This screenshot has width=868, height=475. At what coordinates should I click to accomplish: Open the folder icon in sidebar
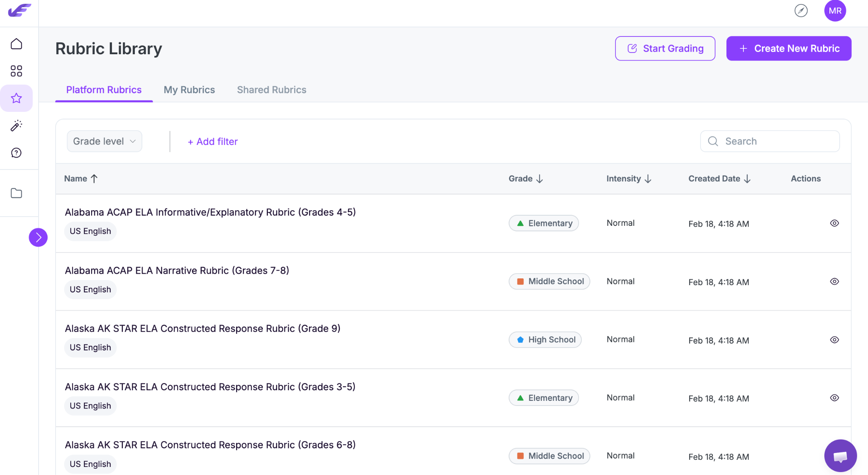(x=16, y=193)
